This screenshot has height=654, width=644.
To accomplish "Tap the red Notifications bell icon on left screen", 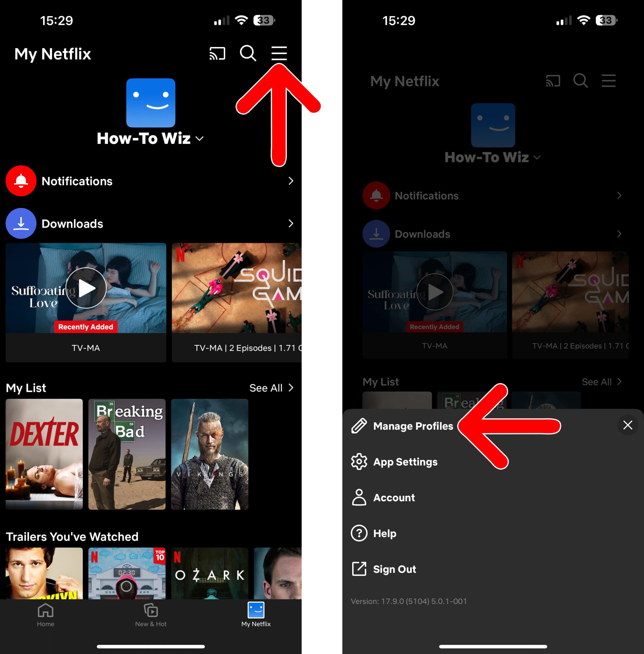I will coord(21,181).
